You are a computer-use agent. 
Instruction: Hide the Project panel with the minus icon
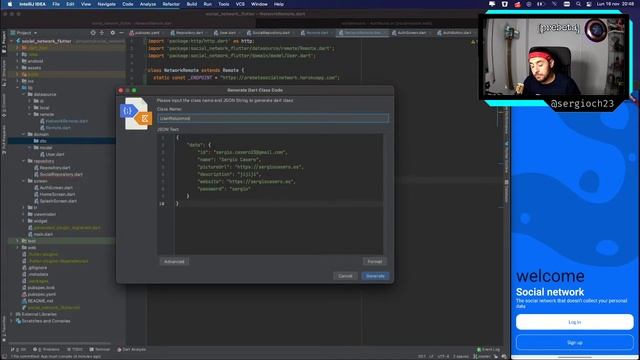(x=121, y=33)
